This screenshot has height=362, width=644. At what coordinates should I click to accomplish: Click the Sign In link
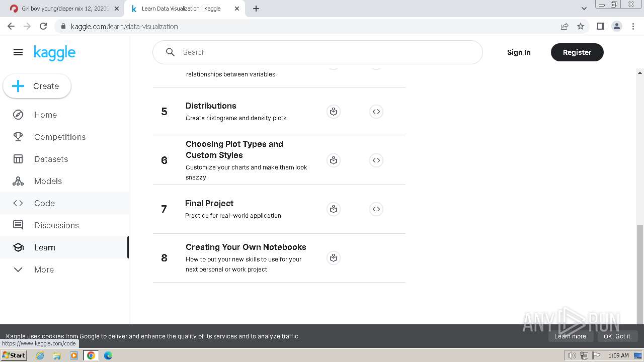[x=519, y=52]
